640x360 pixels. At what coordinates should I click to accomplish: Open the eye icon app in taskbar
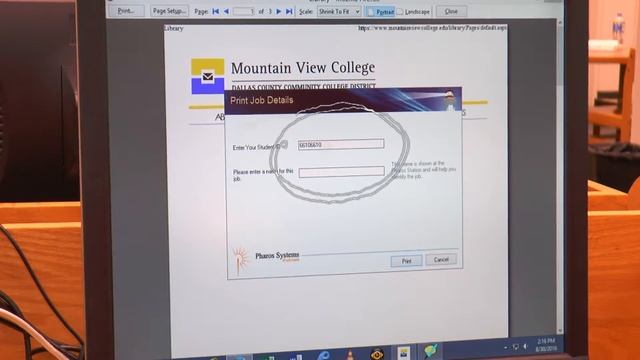click(x=377, y=353)
